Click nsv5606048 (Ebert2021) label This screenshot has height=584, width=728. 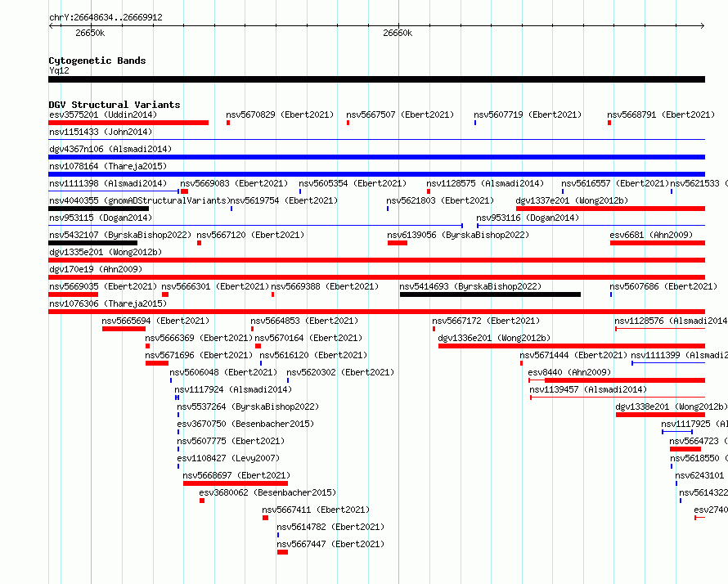coord(223,372)
